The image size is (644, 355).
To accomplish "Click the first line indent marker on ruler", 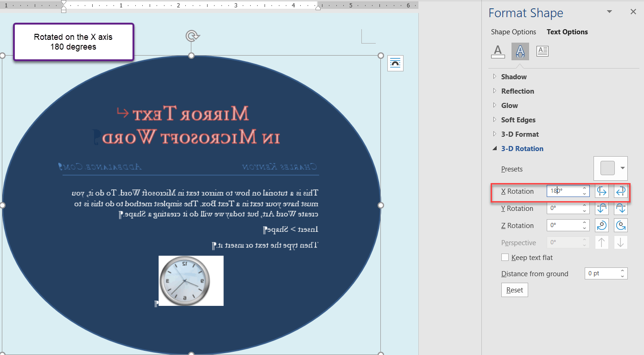I will (x=63, y=3).
